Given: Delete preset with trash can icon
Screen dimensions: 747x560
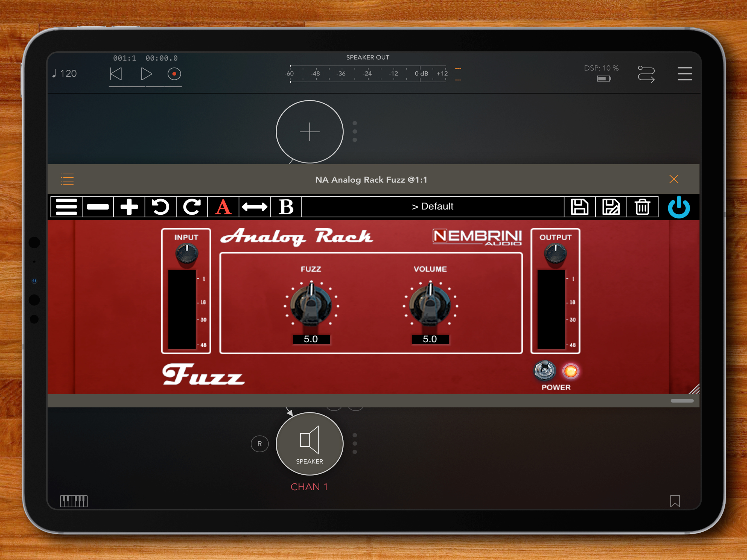Looking at the screenshot, I should click(642, 207).
